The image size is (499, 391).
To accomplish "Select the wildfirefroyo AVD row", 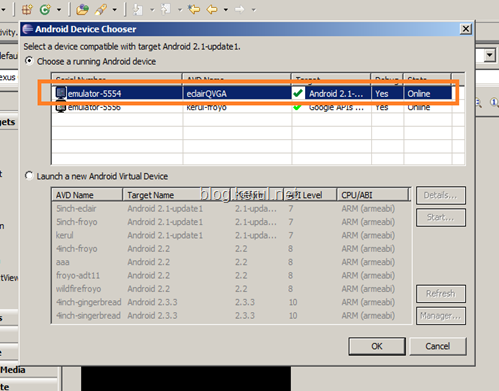I will (231, 289).
